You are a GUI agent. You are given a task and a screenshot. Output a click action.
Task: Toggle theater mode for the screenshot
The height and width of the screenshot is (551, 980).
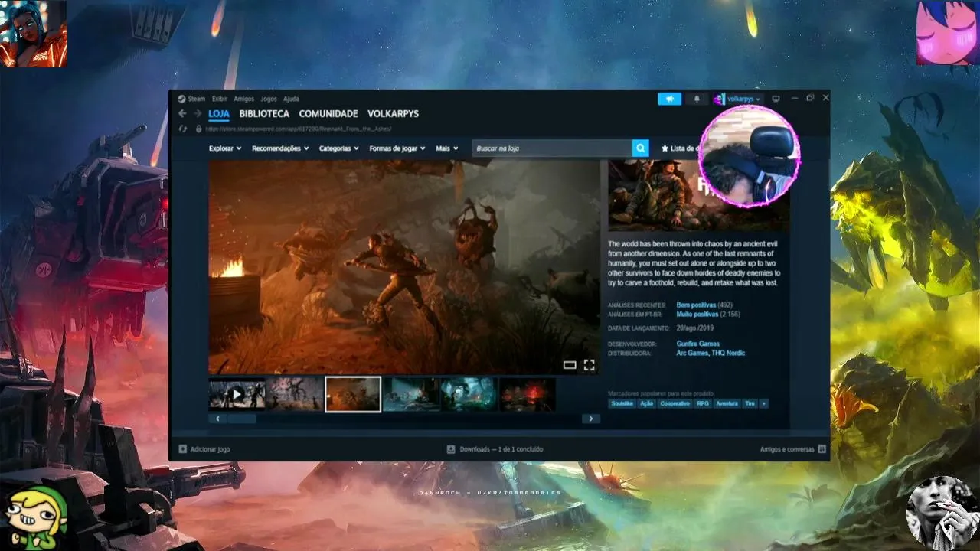coord(570,365)
